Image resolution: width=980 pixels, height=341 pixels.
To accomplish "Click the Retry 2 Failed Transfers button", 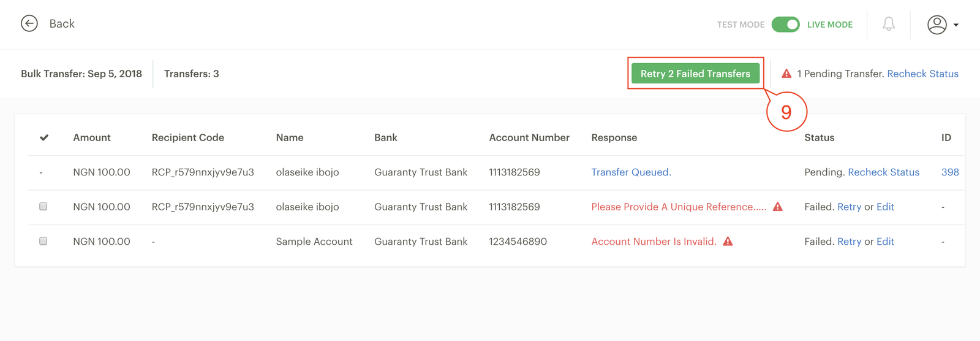I will (x=695, y=74).
